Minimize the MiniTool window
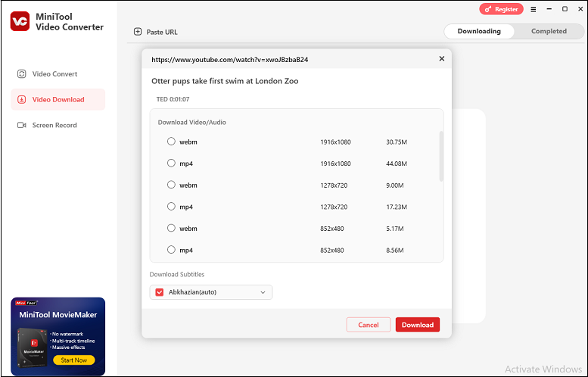Screen dimensions: 588x377 tap(549, 9)
